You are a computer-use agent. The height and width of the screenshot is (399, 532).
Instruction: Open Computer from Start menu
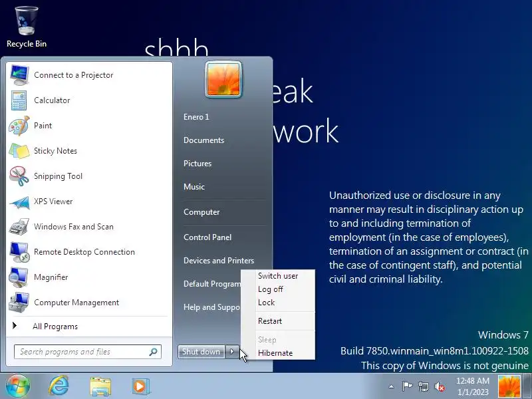click(201, 212)
